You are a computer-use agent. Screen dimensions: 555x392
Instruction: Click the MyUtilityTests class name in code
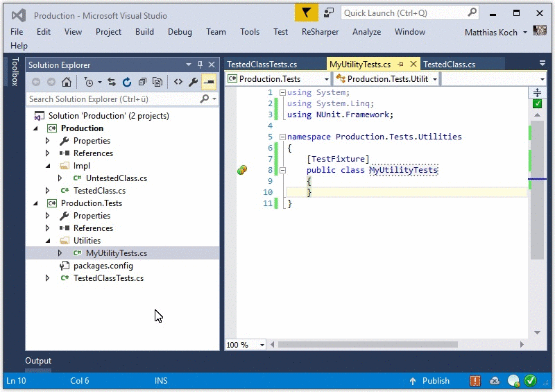click(404, 170)
